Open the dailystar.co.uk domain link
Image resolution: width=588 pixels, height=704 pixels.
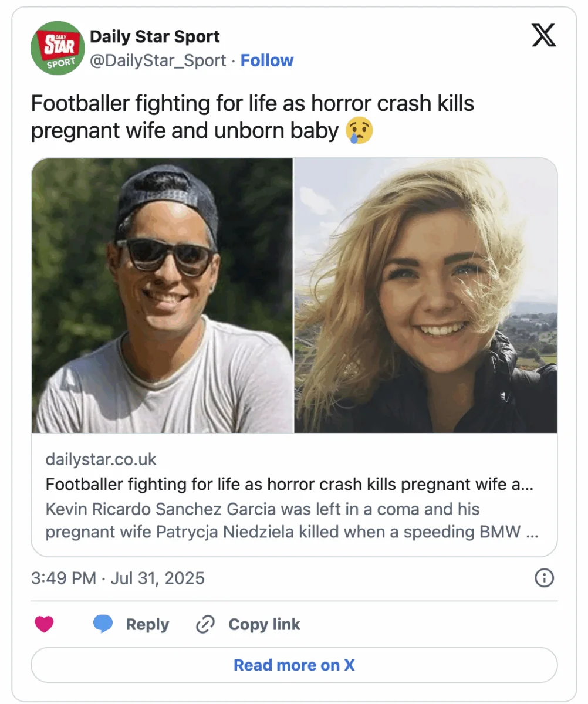tap(101, 459)
